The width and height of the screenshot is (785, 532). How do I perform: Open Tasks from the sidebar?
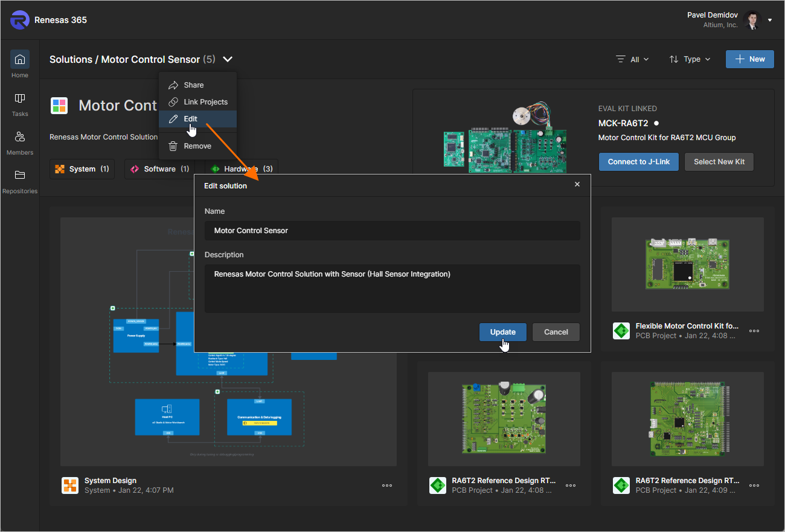[x=20, y=103]
